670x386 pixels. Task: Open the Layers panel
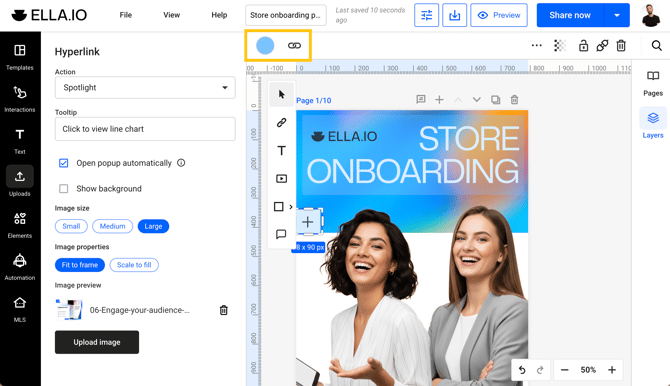(x=653, y=124)
